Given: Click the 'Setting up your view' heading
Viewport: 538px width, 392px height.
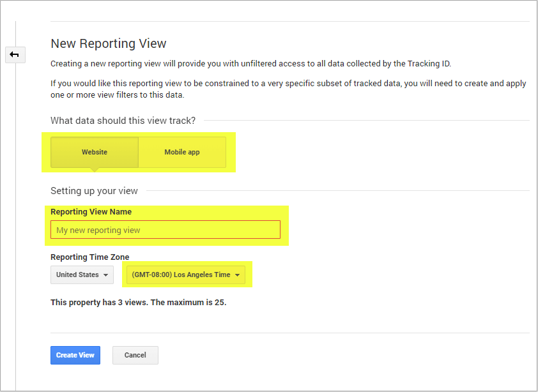Looking at the screenshot, I should [x=94, y=191].
